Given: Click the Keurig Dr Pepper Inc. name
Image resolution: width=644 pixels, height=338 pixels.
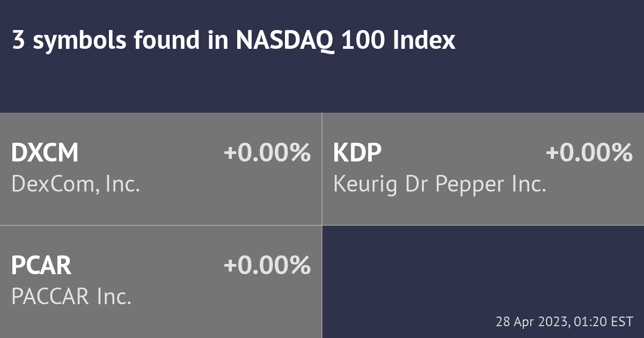Looking at the screenshot, I should point(440,185).
